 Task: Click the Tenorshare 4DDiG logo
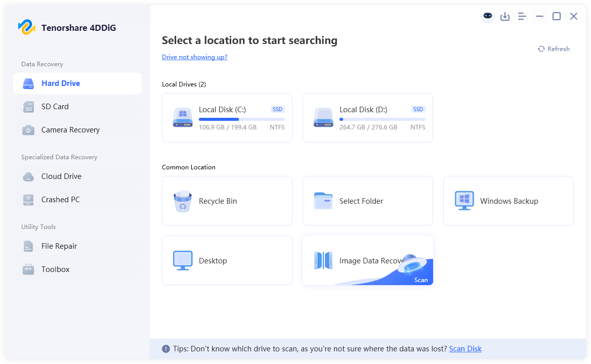tap(26, 27)
